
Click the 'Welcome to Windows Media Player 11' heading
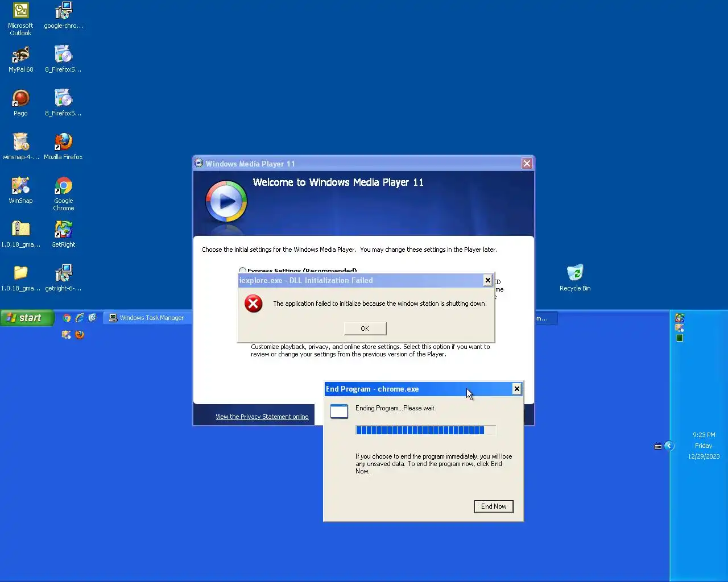tap(338, 182)
